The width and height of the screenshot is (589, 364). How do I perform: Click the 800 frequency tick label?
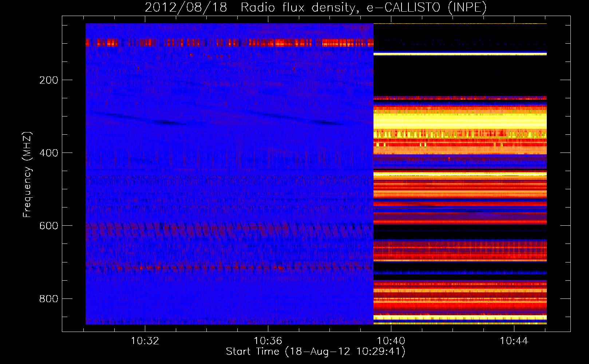click(49, 299)
